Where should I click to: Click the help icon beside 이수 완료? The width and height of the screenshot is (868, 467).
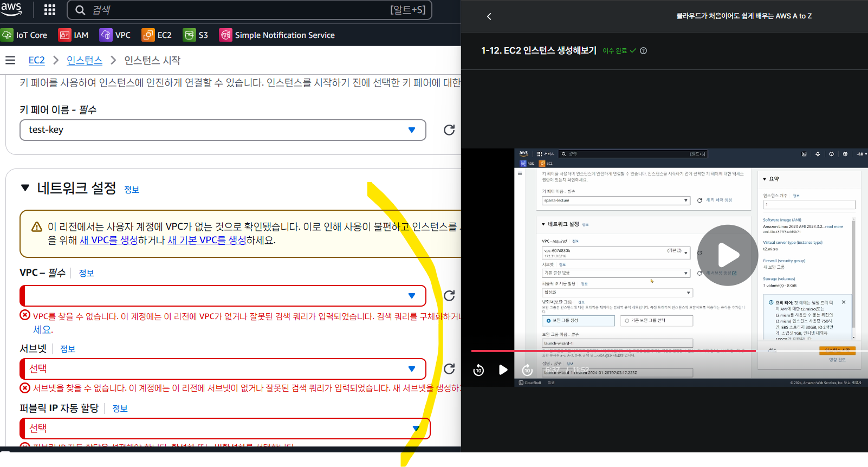pyautogui.click(x=644, y=51)
